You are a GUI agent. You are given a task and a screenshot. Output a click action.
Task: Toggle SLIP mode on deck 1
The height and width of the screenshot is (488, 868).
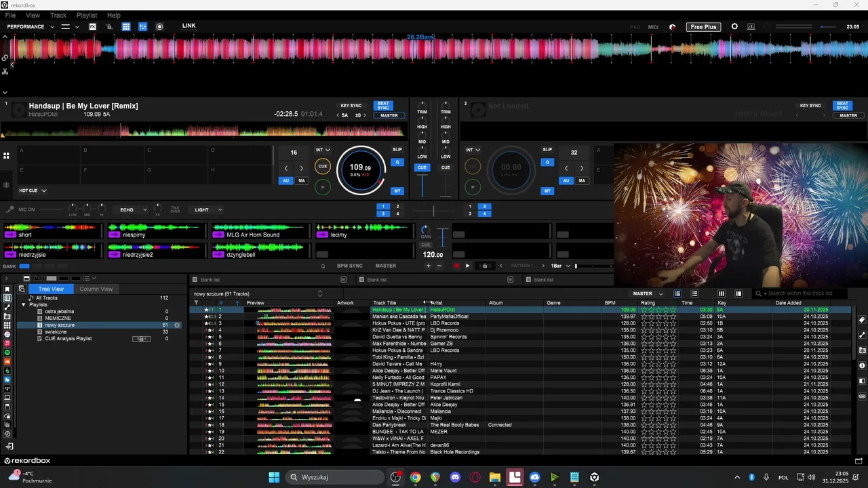(x=397, y=149)
